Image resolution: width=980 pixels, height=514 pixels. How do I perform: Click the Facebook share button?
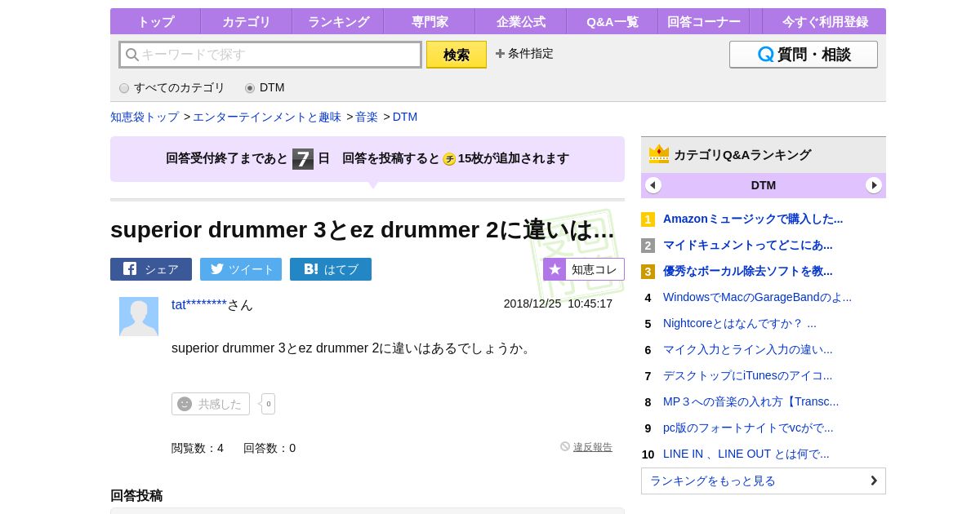151,269
